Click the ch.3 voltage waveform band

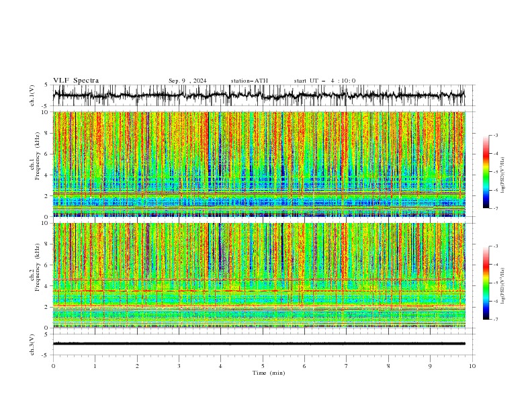coord(259,344)
